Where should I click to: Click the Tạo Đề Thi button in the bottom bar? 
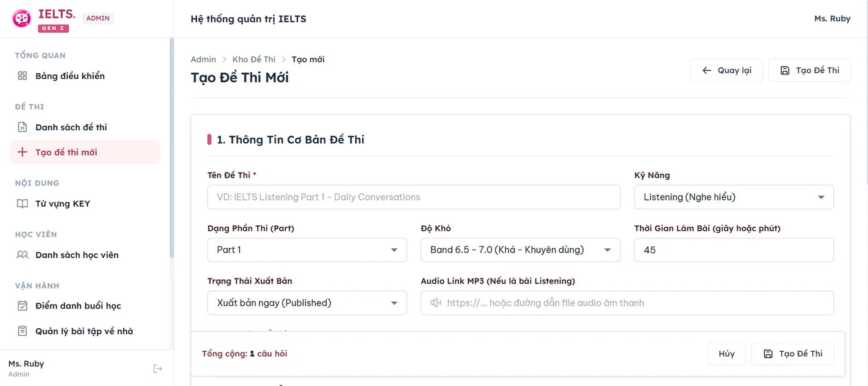(x=792, y=354)
